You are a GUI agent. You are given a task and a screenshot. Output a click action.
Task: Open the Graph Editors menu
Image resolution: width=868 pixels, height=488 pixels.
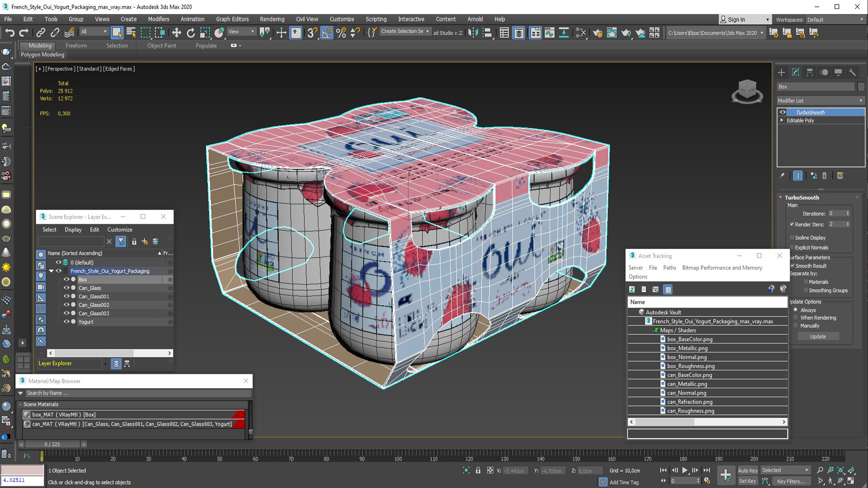232,19
